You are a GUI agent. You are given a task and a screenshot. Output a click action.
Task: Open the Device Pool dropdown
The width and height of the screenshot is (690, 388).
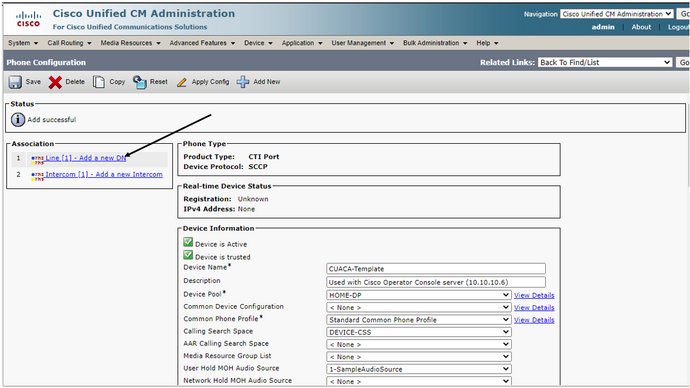click(418, 295)
